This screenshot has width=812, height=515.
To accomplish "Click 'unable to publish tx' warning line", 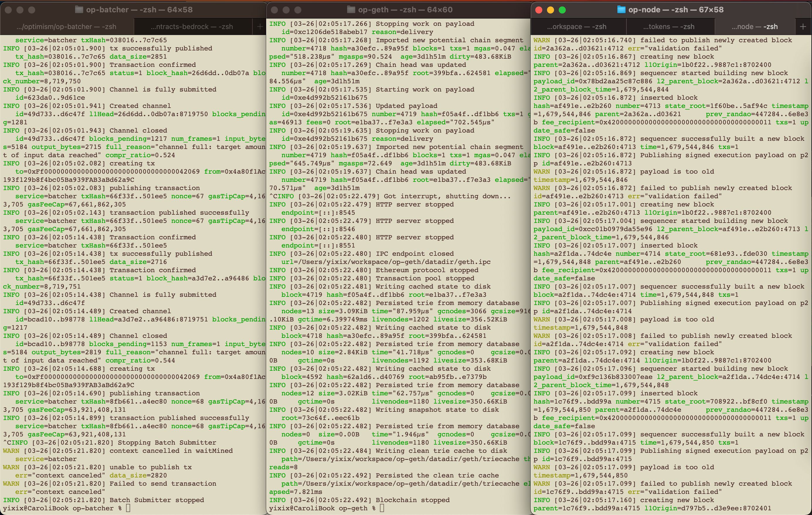I will tap(97, 467).
